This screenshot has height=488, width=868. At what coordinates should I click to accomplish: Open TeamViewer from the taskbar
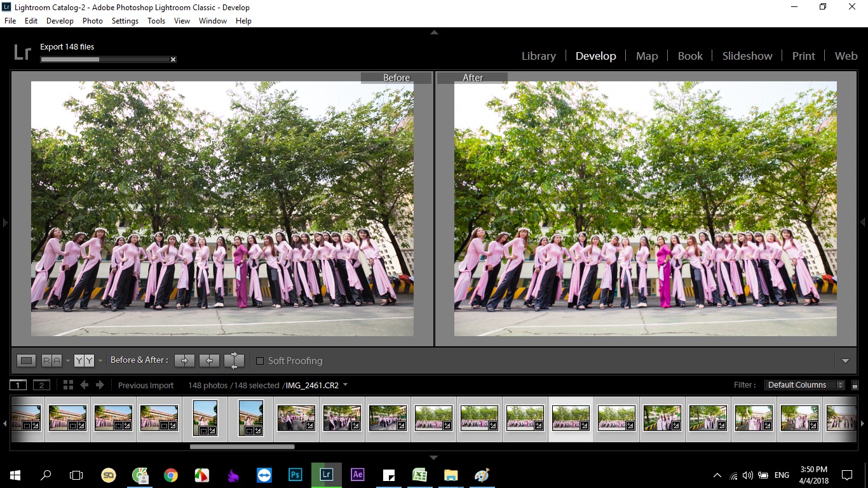coord(264,475)
